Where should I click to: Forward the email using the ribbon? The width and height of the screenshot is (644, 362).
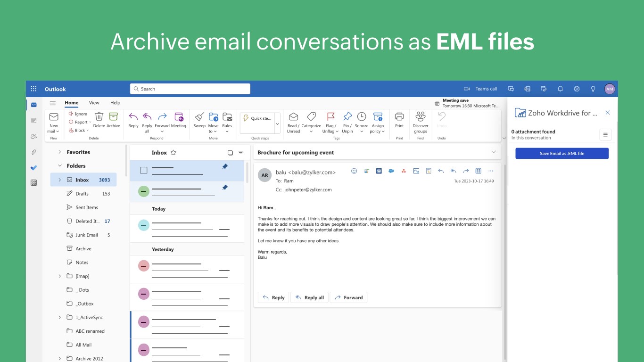point(162,123)
